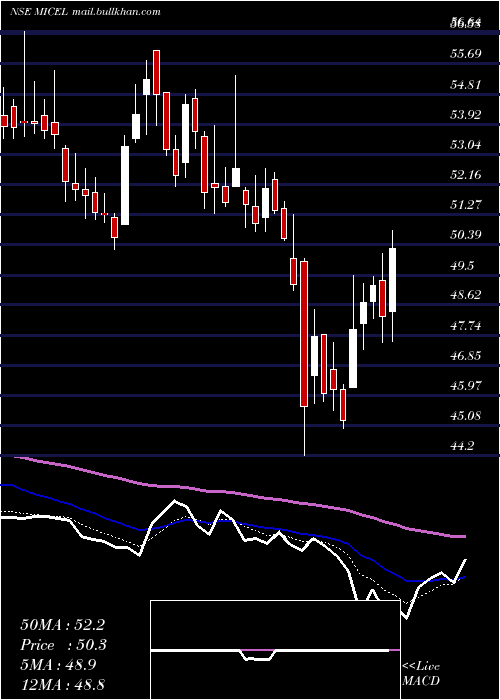This screenshot has width=500, height=700.
Task: Select the 45.97 price axis label
Action: tap(467, 385)
